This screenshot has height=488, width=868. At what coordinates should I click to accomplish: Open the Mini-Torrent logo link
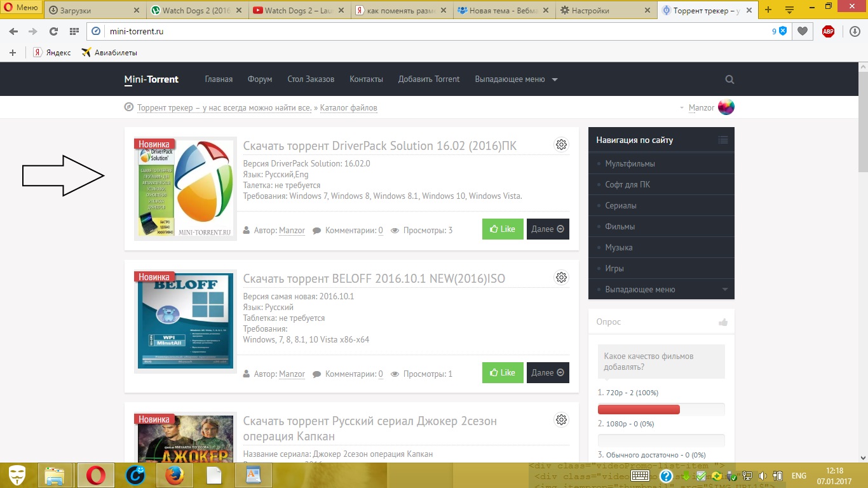click(151, 79)
